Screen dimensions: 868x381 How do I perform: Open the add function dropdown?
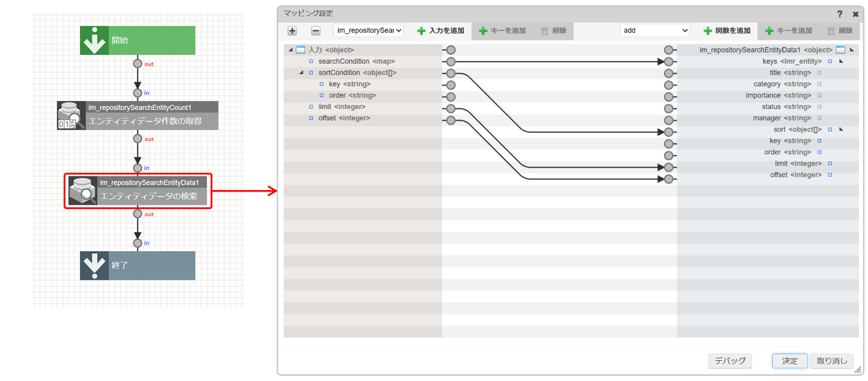[x=654, y=30]
